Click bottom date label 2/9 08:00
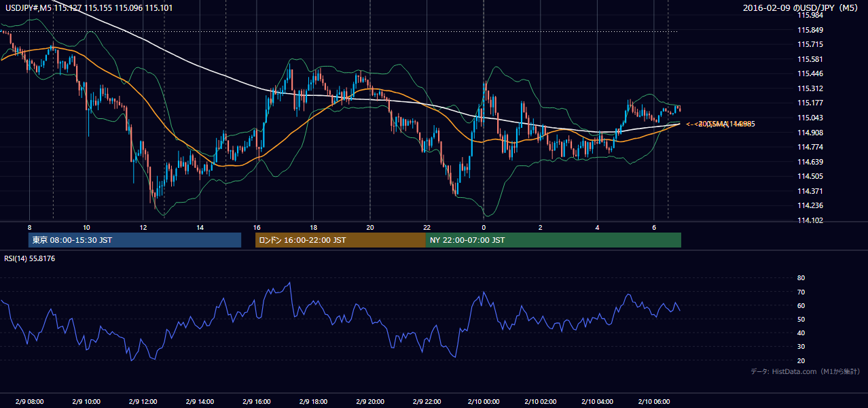868x408 pixels. pyautogui.click(x=29, y=402)
